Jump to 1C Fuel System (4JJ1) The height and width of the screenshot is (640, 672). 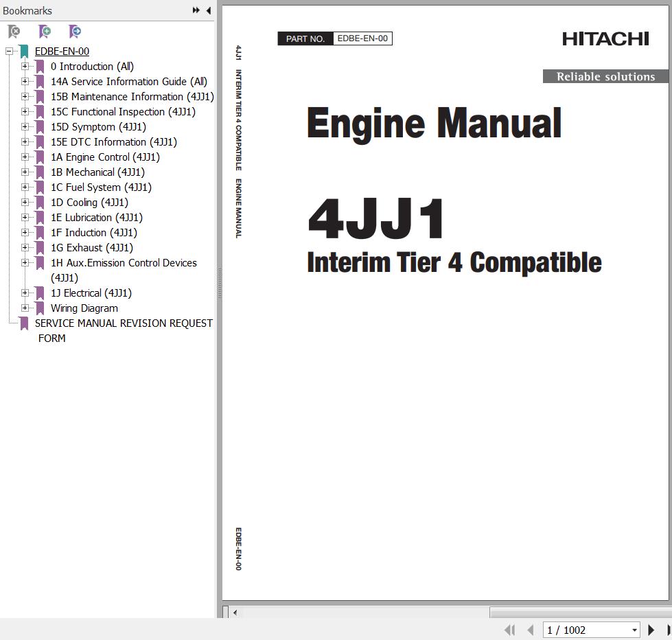tap(101, 187)
